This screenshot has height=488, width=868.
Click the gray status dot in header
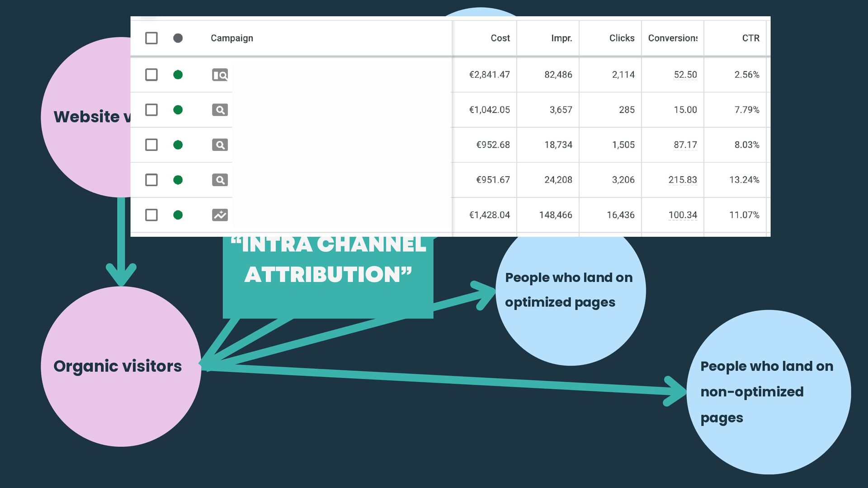click(178, 38)
